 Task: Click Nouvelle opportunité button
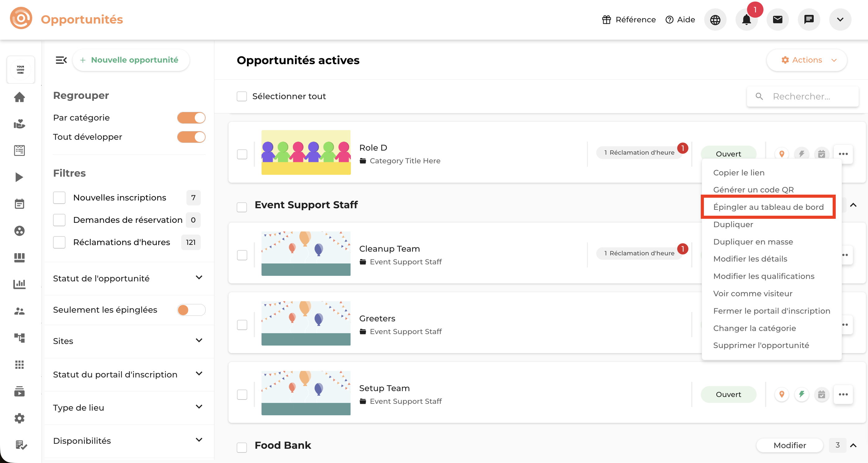pos(131,60)
